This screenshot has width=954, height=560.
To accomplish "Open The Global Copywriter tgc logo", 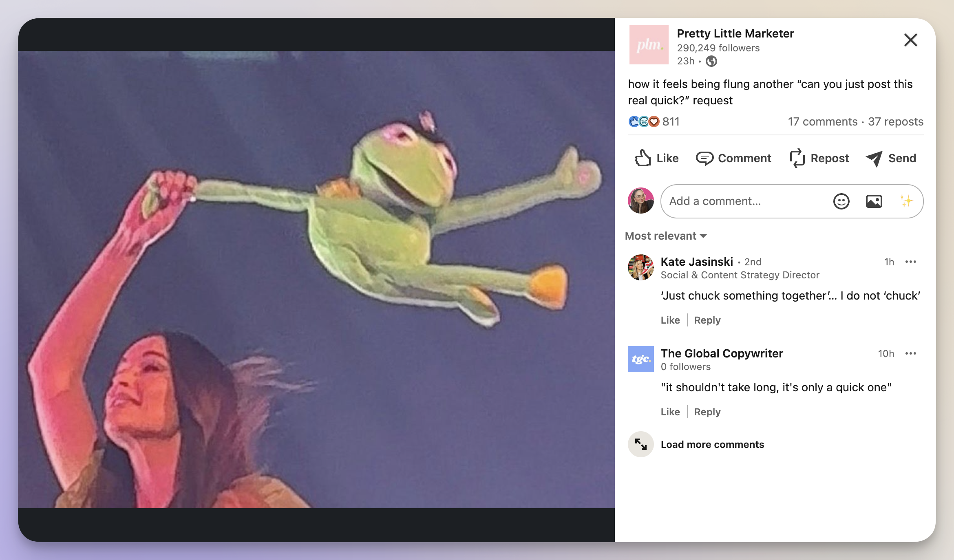I will point(640,359).
